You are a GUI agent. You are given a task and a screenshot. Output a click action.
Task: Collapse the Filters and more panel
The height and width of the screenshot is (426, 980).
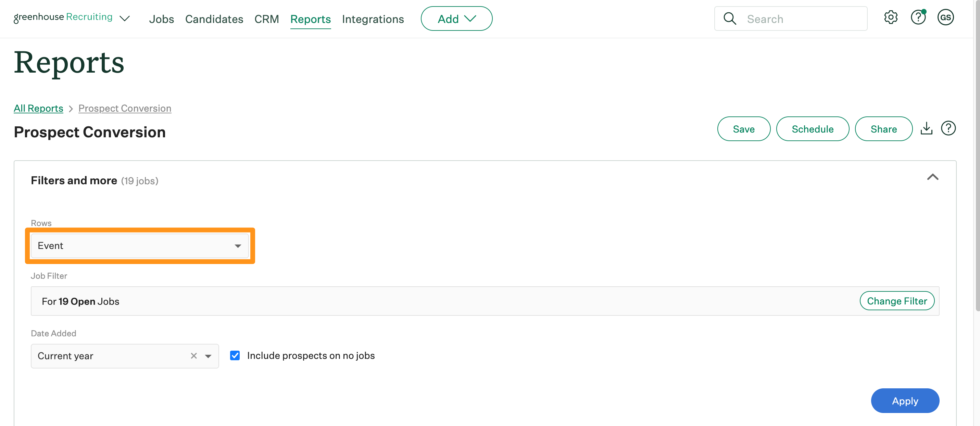coord(932,177)
